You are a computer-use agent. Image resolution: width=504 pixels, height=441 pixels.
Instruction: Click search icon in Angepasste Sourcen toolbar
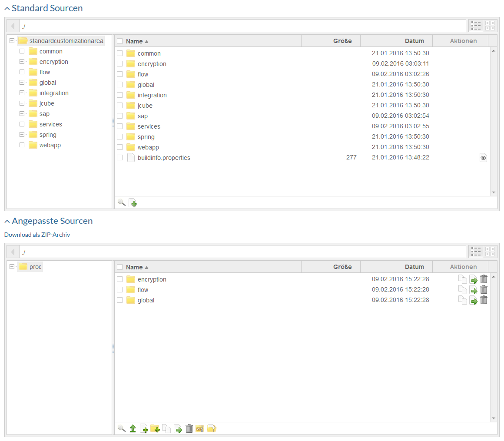click(122, 428)
